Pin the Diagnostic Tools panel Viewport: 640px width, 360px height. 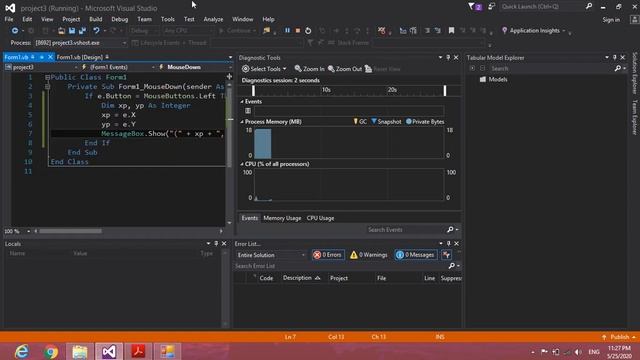tap(448, 58)
